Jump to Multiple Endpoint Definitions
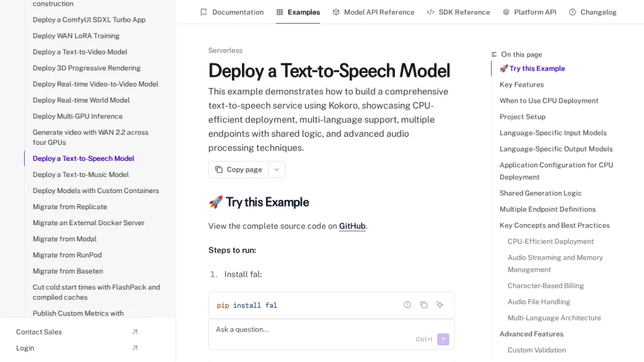This screenshot has width=644, height=362. tap(547, 209)
